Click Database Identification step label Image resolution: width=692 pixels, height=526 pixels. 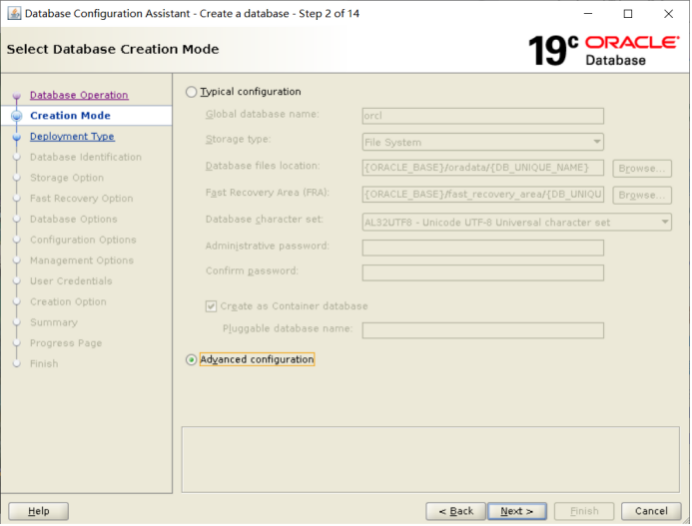click(86, 157)
